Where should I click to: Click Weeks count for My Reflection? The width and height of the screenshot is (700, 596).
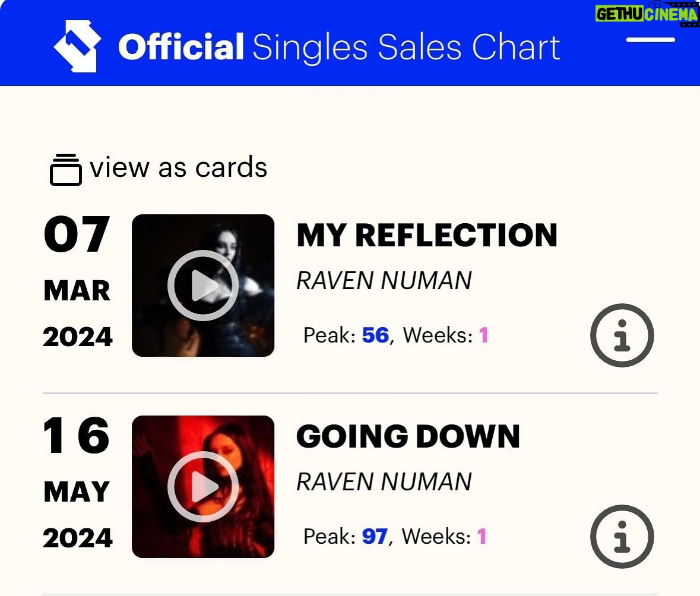[483, 335]
